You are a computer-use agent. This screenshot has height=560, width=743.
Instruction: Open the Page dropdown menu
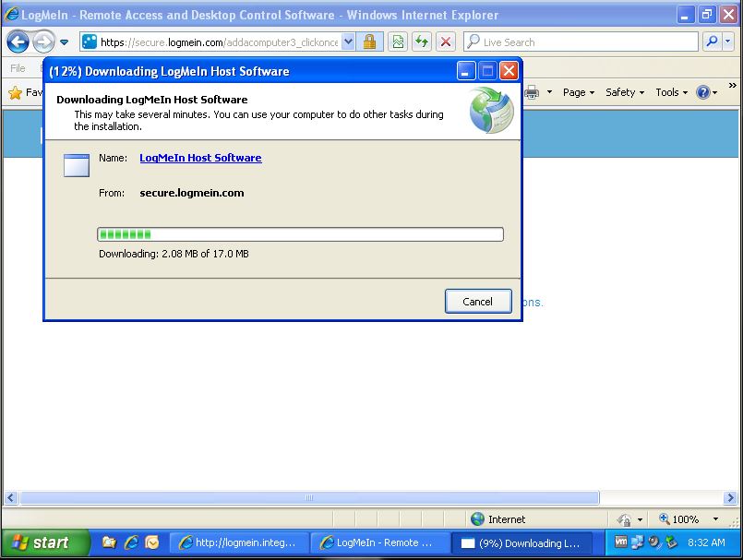[x=578, y=92]
